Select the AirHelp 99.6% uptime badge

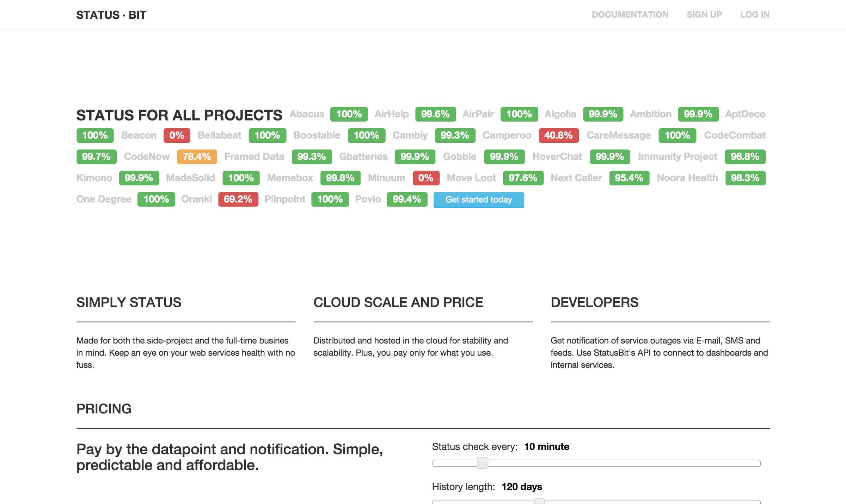click(436, 114)
